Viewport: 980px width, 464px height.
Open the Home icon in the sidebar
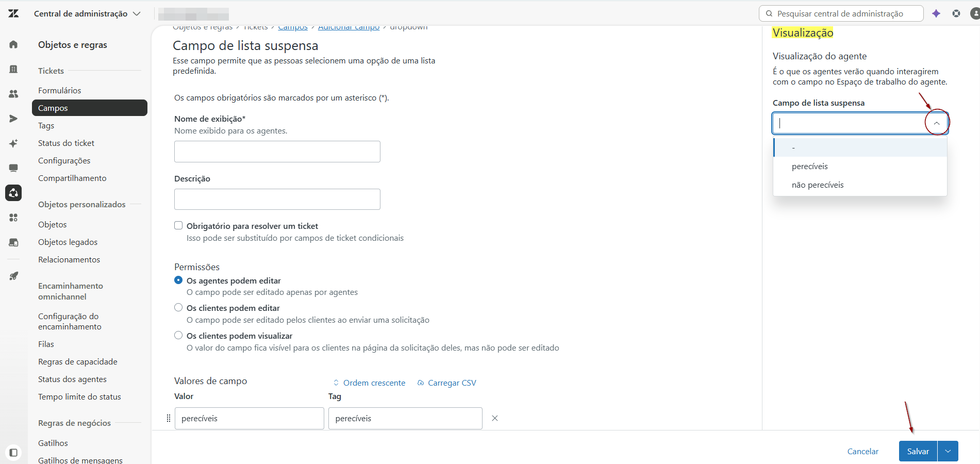coord(13,44)
